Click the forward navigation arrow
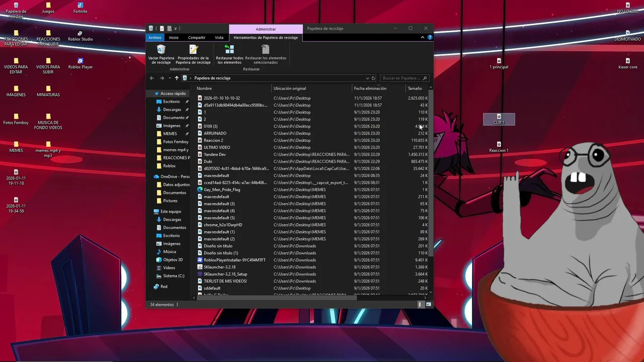 click(x=162, y=78)
